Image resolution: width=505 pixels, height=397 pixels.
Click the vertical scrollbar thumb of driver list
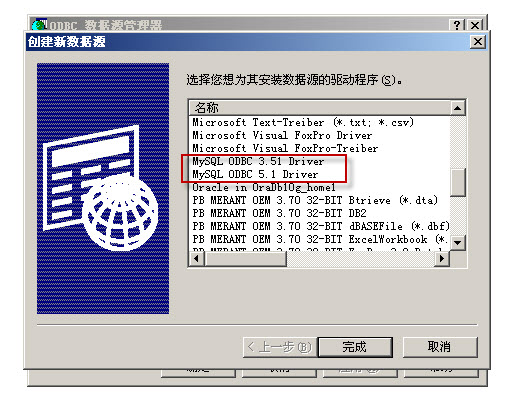point(458,182)
